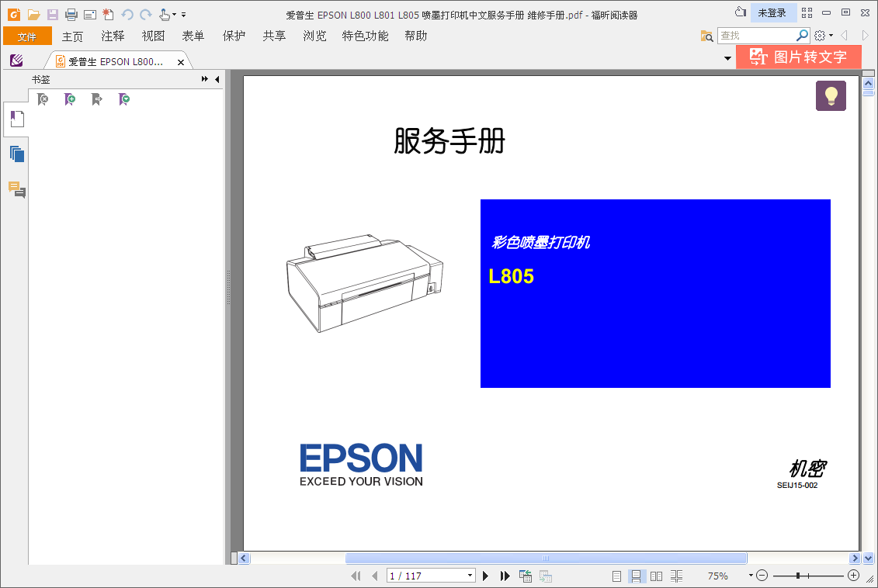878x588 pixels.
Task: Redo the last action
Action: (146, 15)
